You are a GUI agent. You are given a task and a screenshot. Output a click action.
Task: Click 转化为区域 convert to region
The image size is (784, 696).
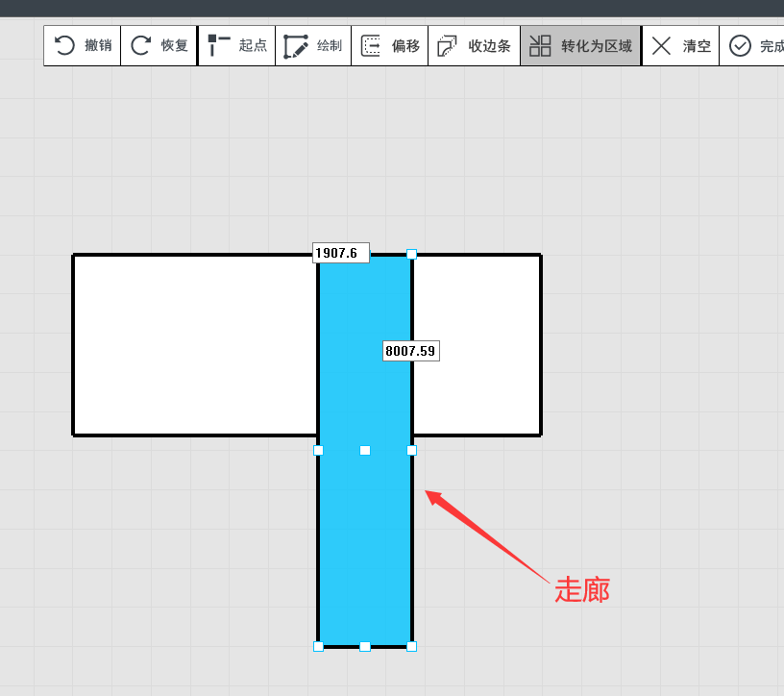(580, 45)
